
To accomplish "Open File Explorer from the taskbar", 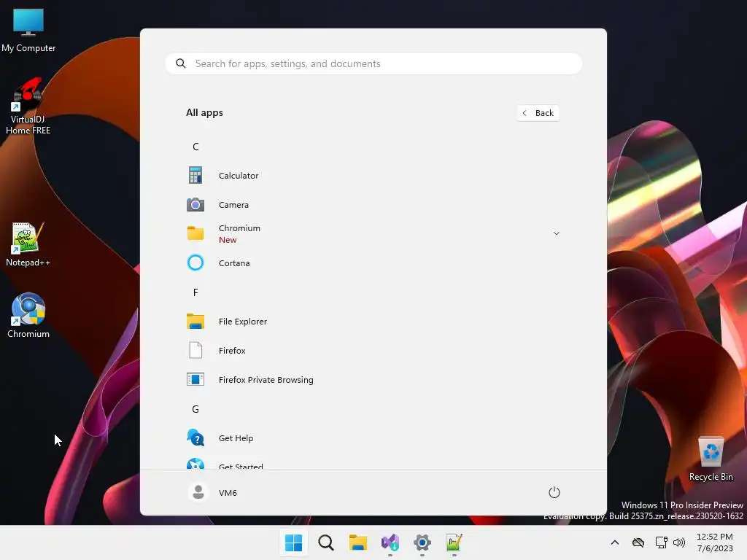I will pyautogui.click(x=357, y=542).
